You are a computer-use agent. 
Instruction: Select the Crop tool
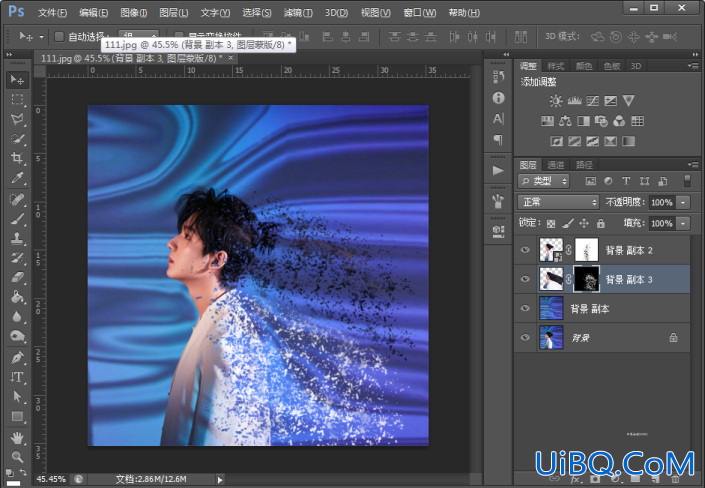click(17, 158)
